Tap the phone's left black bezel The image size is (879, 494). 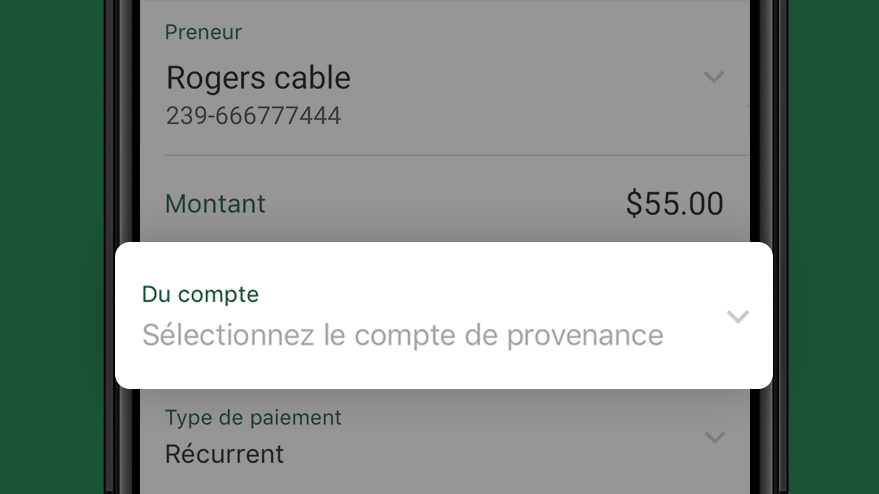[x=122, y=140]
